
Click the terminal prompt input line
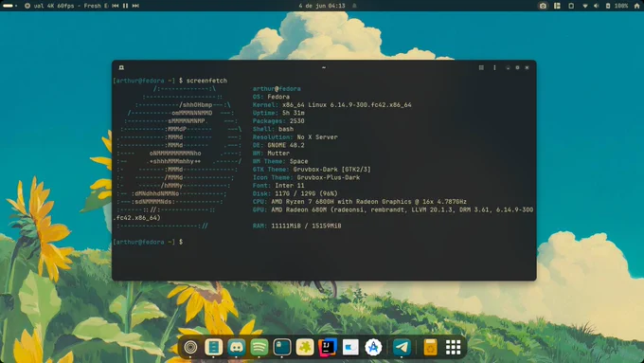[x=149, y=242]
